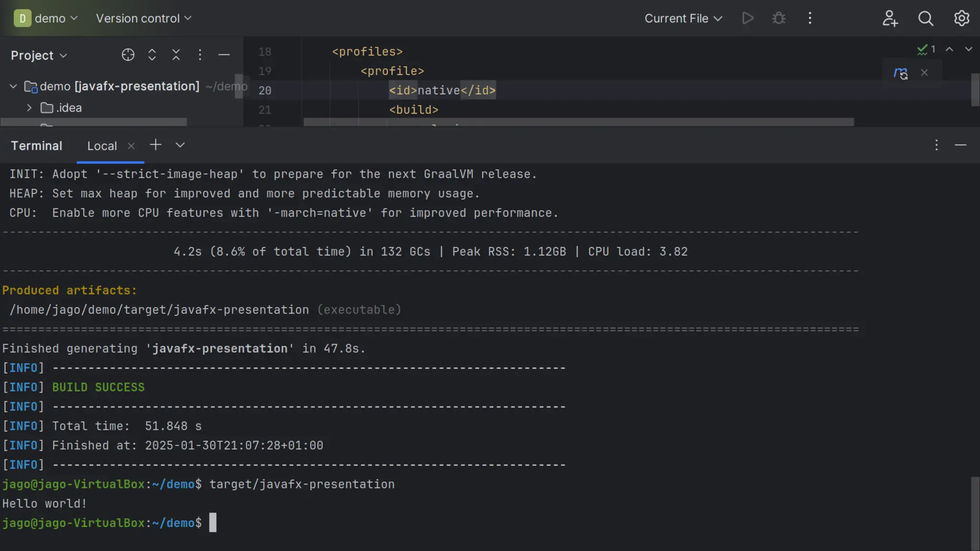Open Project view selector header
This screenshot has width=980, height=551.
pyautogui.click(x=38, y=55)
